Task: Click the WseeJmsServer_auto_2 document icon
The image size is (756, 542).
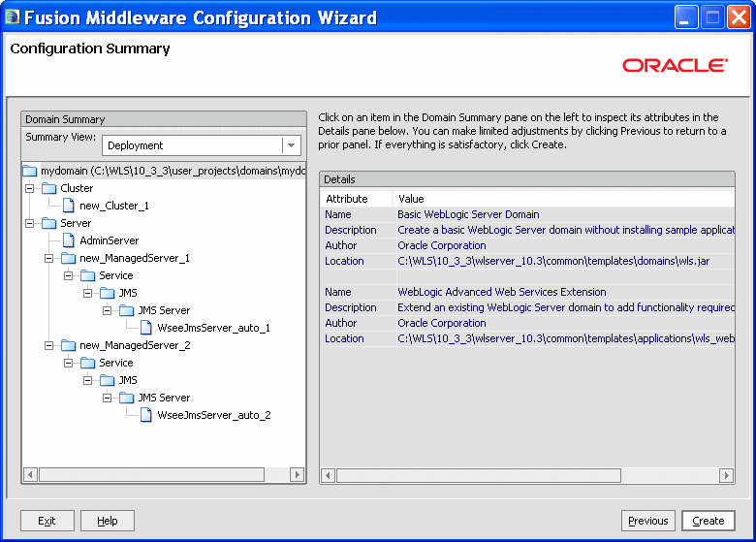Action: click(x=146, y=415)
